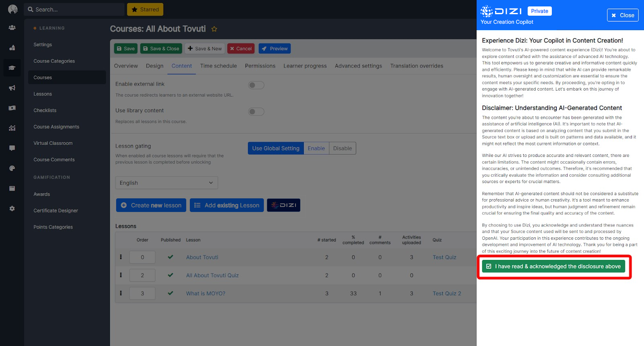
Task: Switch to the Time schedule tab
Action: point(219,66)
